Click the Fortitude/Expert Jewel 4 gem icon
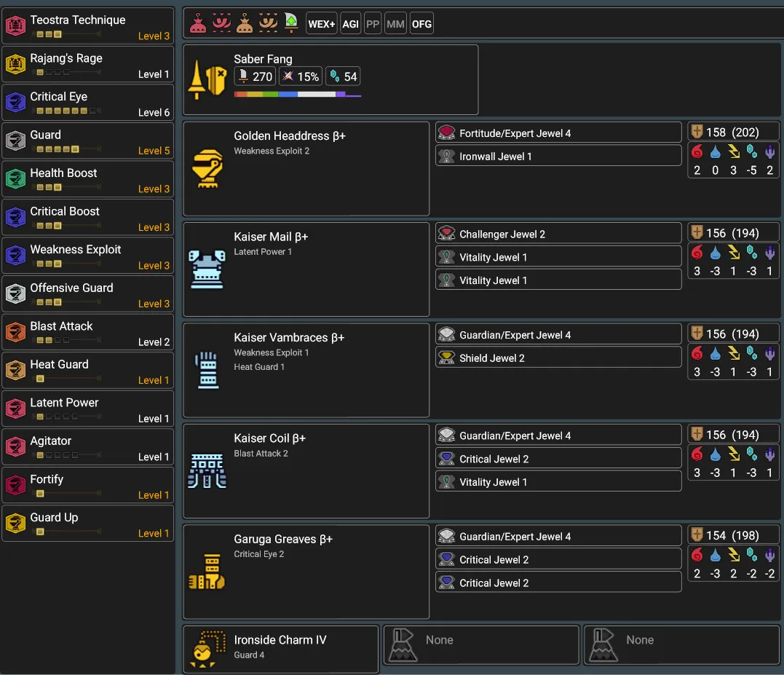The image size is (784, 675). click(x=446, y=133)
